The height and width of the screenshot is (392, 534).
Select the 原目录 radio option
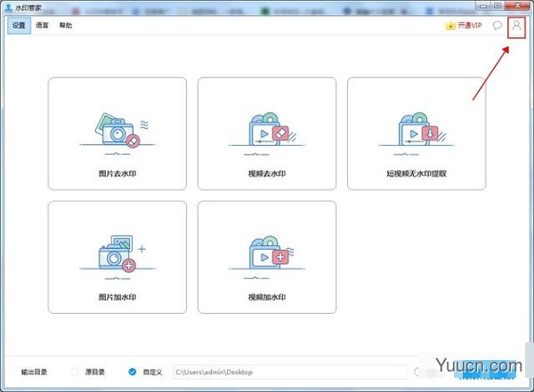tap(75, 372)
